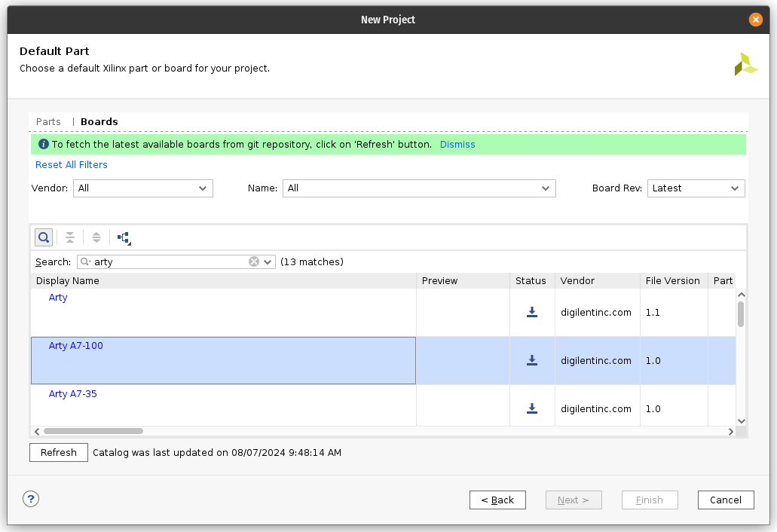Clear the search text with X icon

[x=254, y=261]
